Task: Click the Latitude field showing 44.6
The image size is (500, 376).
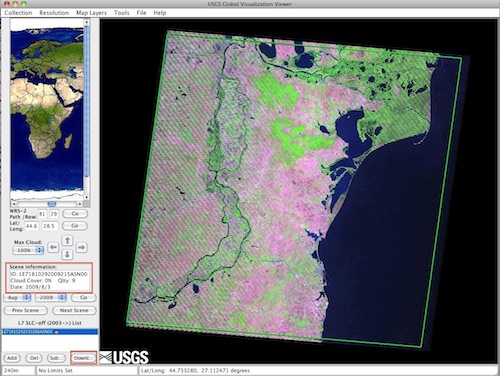Action: 32,226
